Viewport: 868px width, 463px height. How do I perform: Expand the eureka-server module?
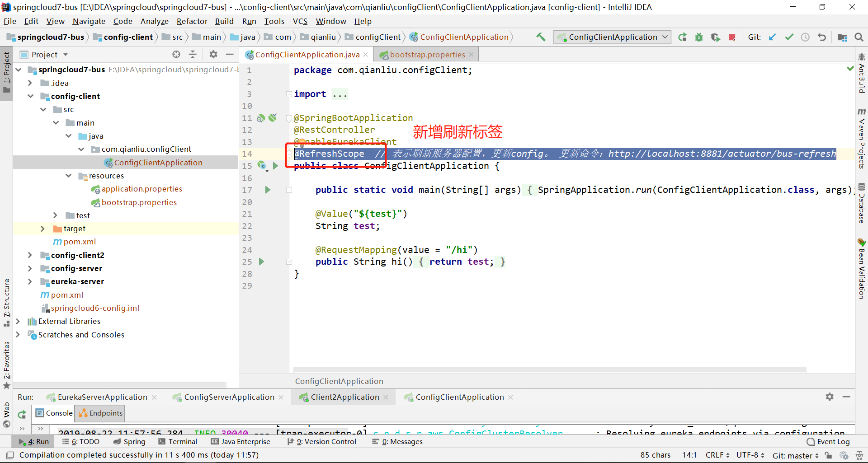[x=30, y=281]
